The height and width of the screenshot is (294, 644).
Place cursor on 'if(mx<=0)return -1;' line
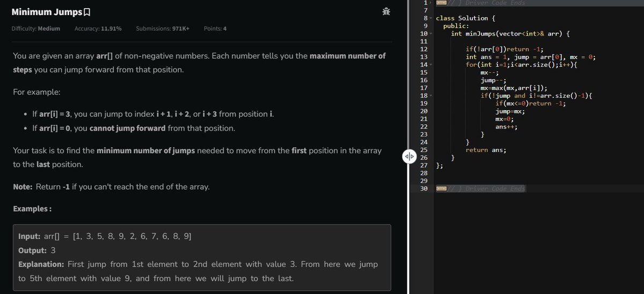click(530, 104)
